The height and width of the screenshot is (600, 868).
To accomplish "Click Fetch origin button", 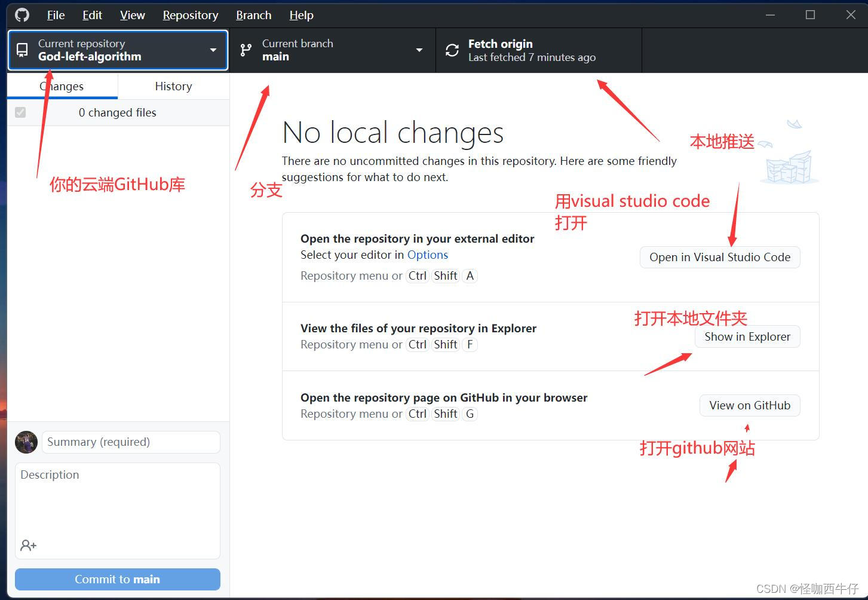I will pos(539,50).
